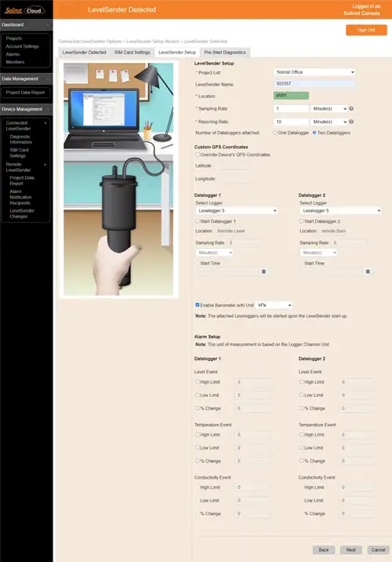Open Datalogger 2 Select Logger dropdown
This screenshot has width=392, height=562.
tap(340, 210)
